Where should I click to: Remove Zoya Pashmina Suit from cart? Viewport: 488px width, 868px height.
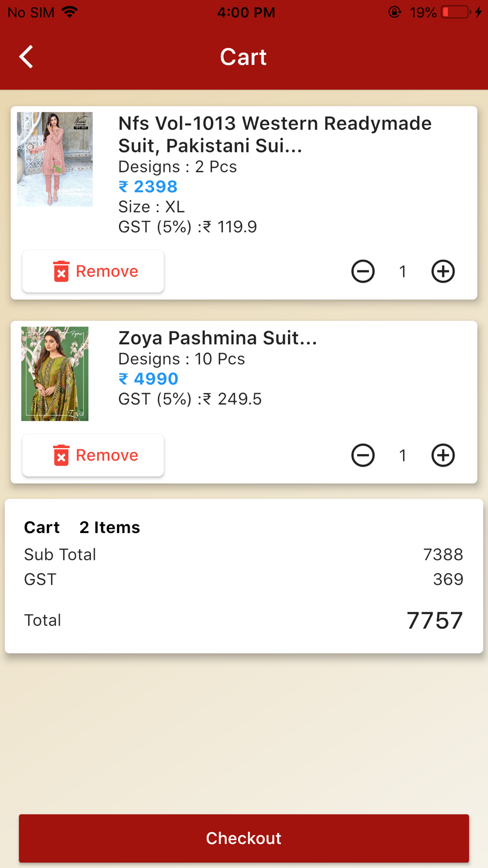pos(93,455)
